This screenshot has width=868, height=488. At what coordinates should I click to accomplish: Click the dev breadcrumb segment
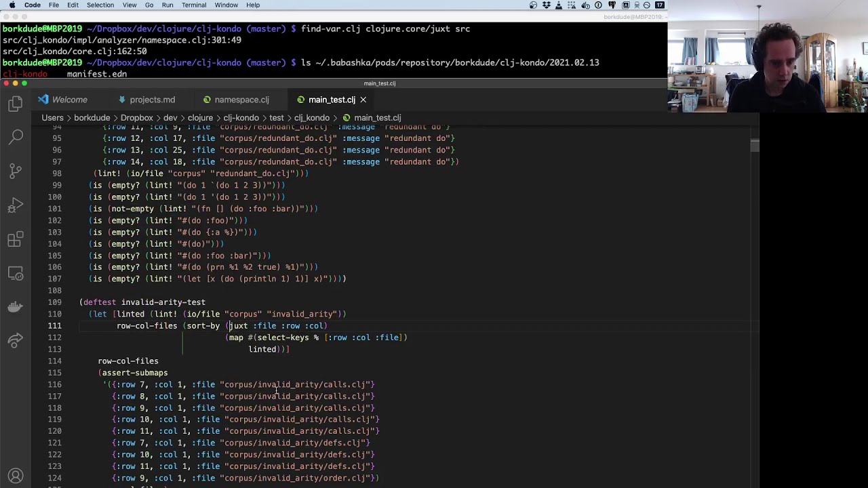point(170,118)
